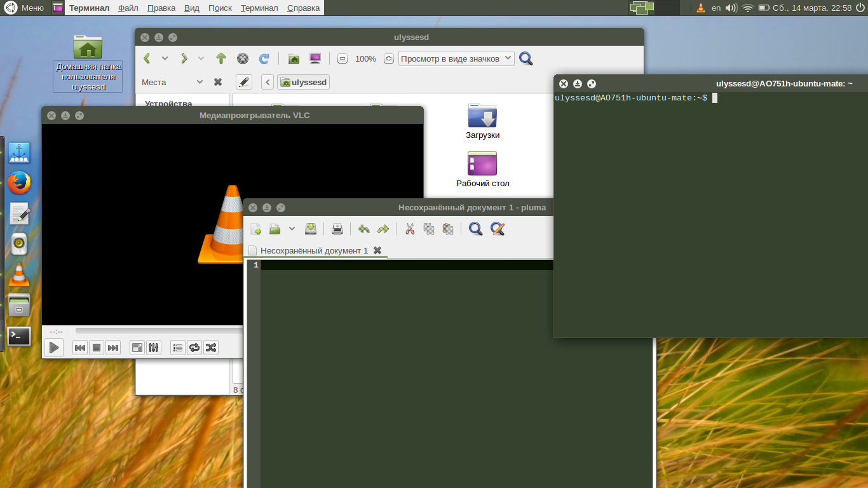The height and width of the screenshot is (488, 868).
Task: Open the Поиск menu
Action: [220, 8]
